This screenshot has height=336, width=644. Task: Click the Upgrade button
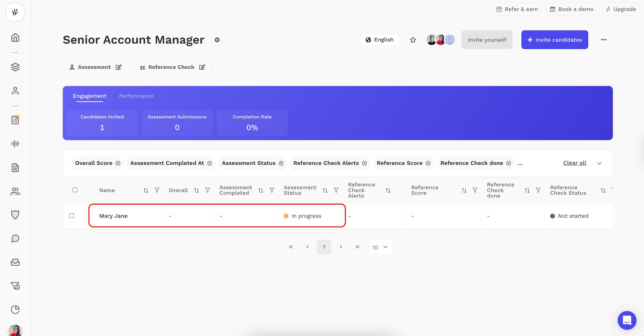tap(620, 9)
